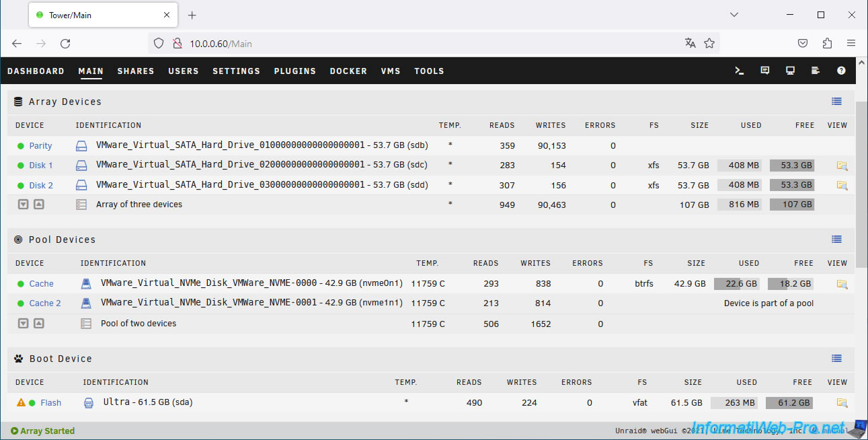Browse Disk 1 contents via folder icon
The height and width of the screenshot is (440, 868).
(x=842, y=166)
